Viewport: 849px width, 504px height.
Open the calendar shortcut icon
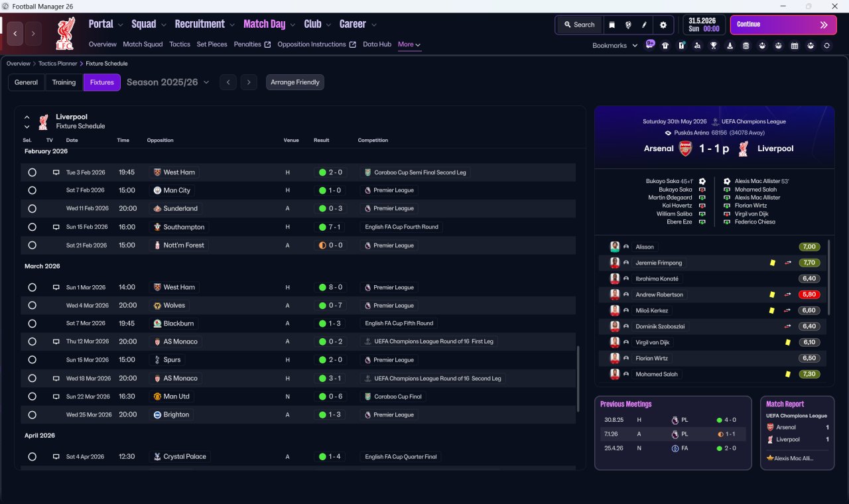coord(794,46)
